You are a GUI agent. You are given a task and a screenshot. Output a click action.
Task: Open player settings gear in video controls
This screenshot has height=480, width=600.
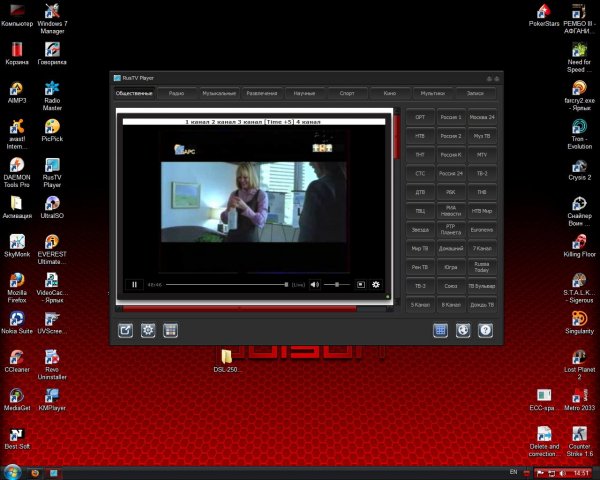pos(376,284)
